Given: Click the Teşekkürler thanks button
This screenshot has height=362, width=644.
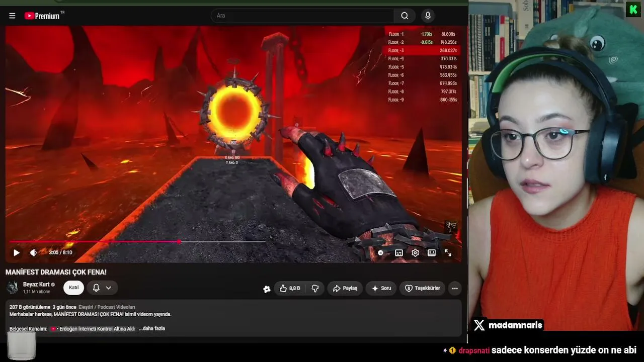Looking at the screenshot, I should [423, 288].
